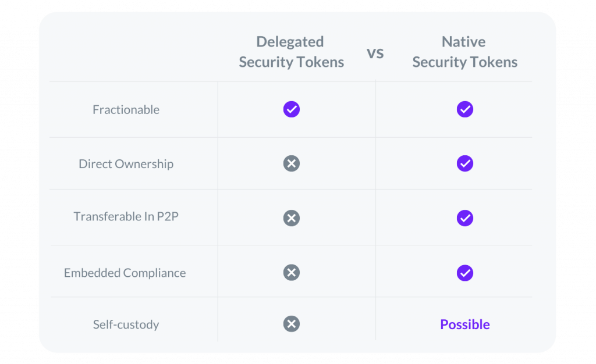Image resolution: width=596 pixels, height=364 pixels.
Task: Click the Embedded Compliance purple checkmark
Action: (x=465, y=273)
